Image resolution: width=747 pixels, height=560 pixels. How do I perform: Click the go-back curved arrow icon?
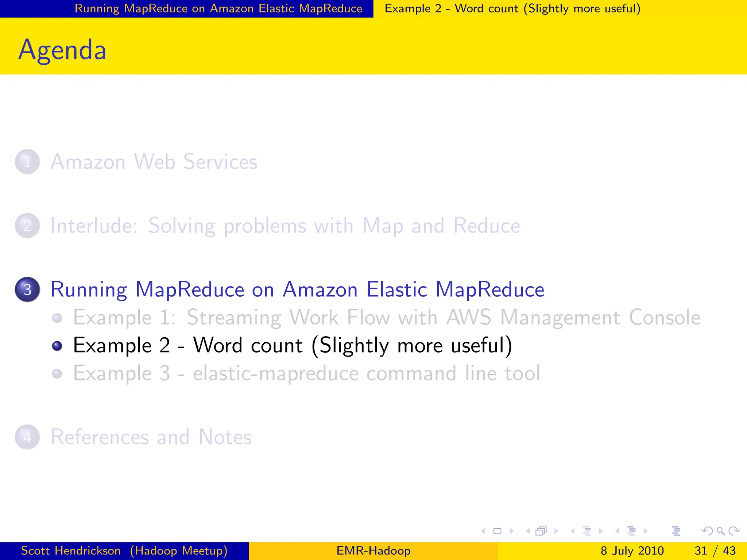[x=707, y=531]
